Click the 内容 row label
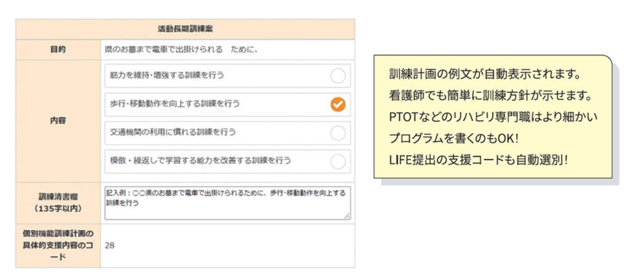This screenshot has width=644, height=275. (x=58, y=121)
